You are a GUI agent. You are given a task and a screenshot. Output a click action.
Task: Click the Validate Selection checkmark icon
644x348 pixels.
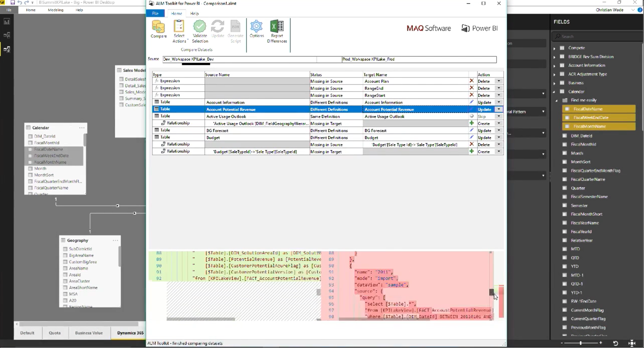click(x=200, y=26)
